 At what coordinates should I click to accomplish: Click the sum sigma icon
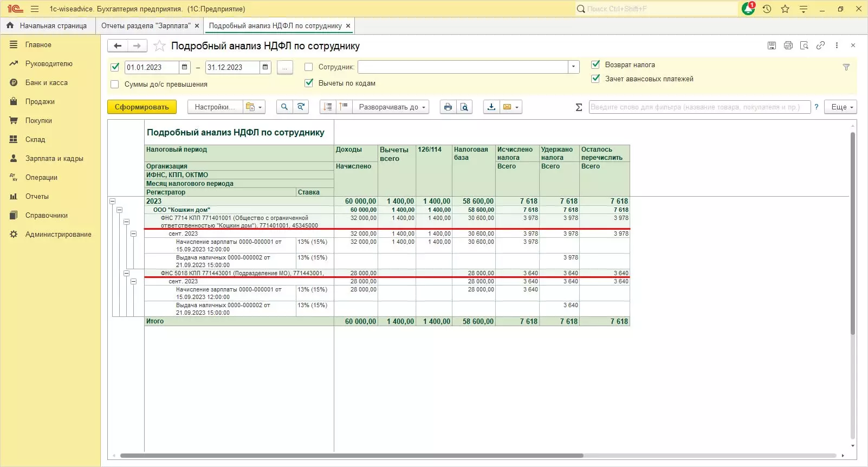point(579,107)
